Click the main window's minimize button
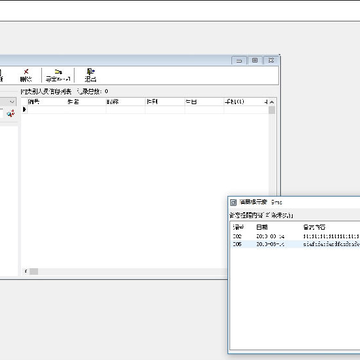 (239, 60)
